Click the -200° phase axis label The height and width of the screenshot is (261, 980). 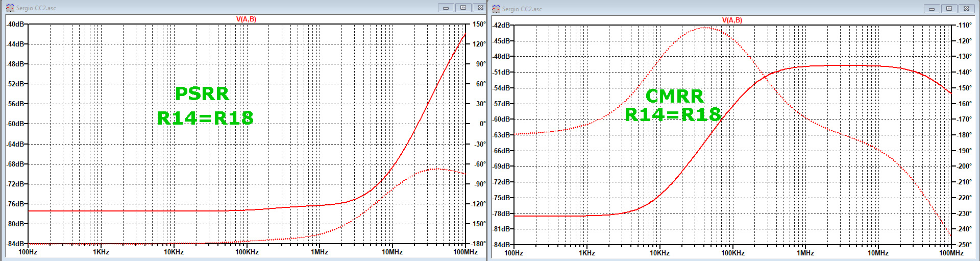[964, 166]
